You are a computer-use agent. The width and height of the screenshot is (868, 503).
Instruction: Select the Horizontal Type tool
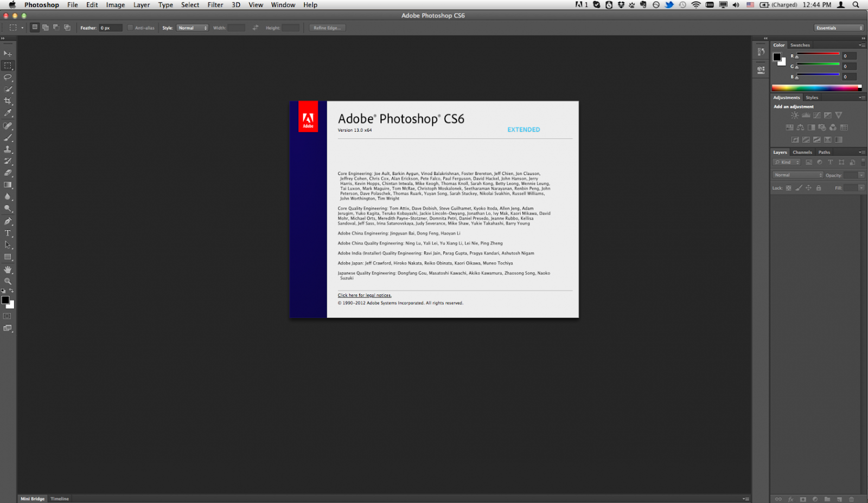(8, 234)
